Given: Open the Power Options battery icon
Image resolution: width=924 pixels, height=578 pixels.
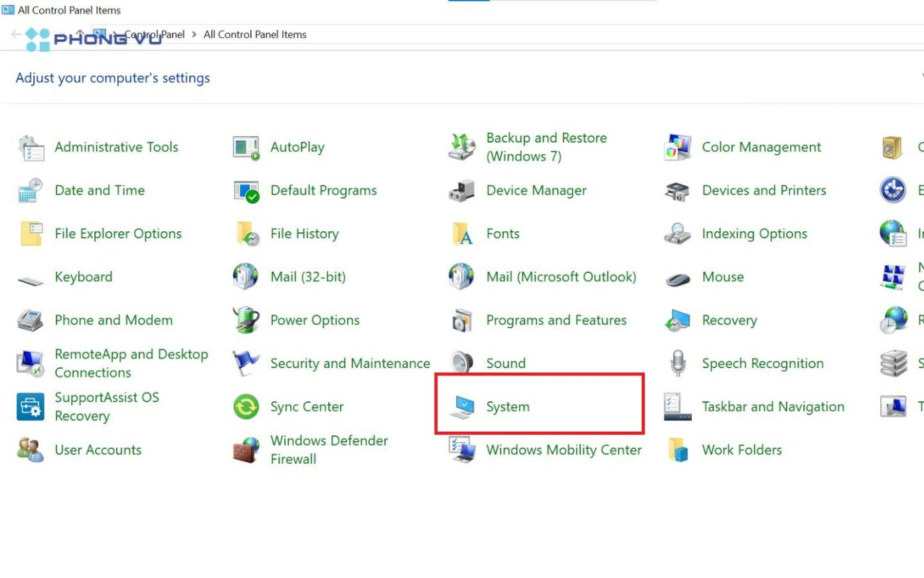Looking at the screenshot, I should pos(246,320).
